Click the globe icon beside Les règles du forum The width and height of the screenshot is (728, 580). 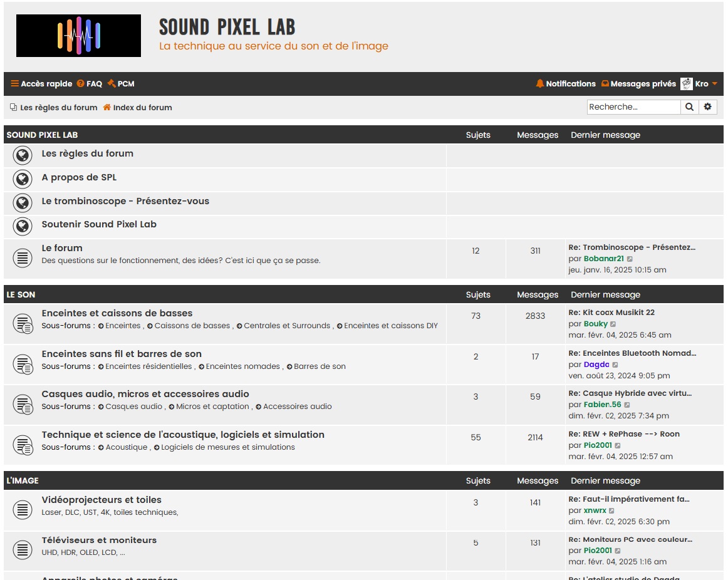pyautogui.click(x=23, y=155)
